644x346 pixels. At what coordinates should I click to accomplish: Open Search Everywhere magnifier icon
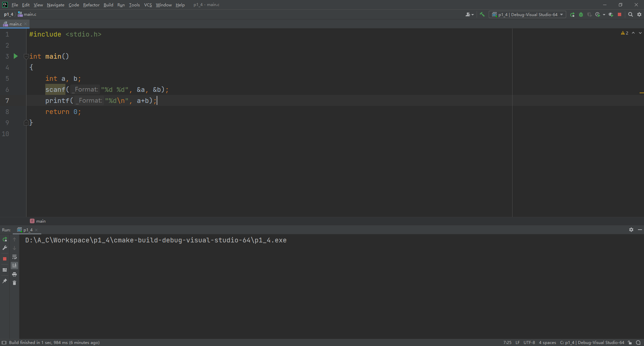[x=631, y=14]
